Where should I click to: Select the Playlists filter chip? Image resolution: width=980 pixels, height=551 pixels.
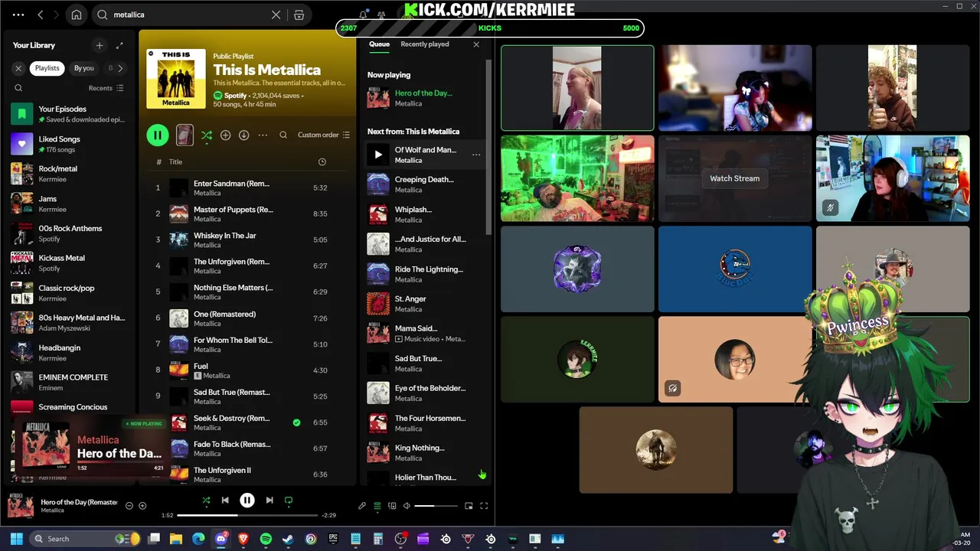tap(47, 68)
